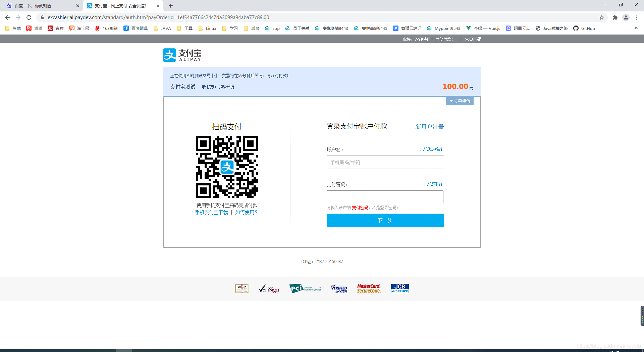644x352 pixels.
Task: Open the Chrome profile avatar
Action: click(x=626, y=17)
